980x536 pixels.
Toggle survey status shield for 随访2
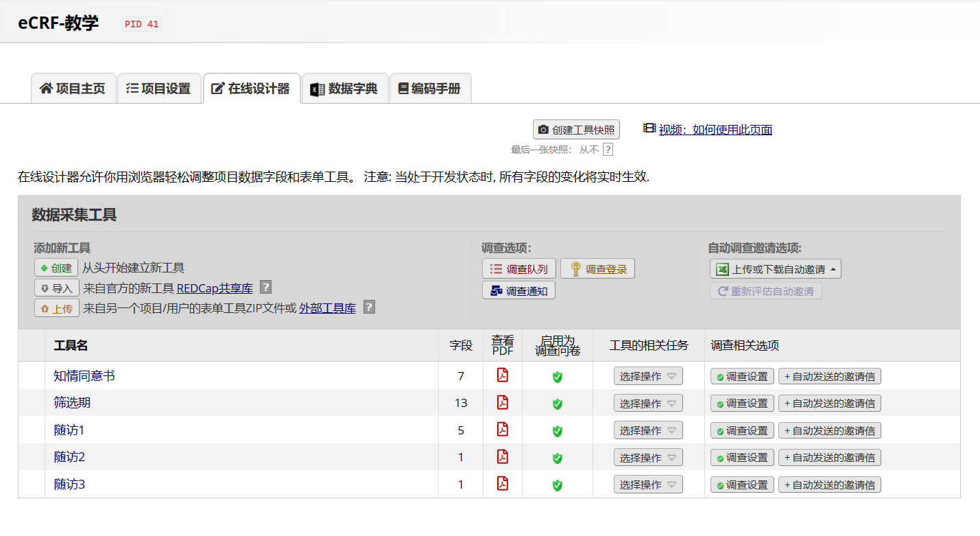click(x=557, y=457)
